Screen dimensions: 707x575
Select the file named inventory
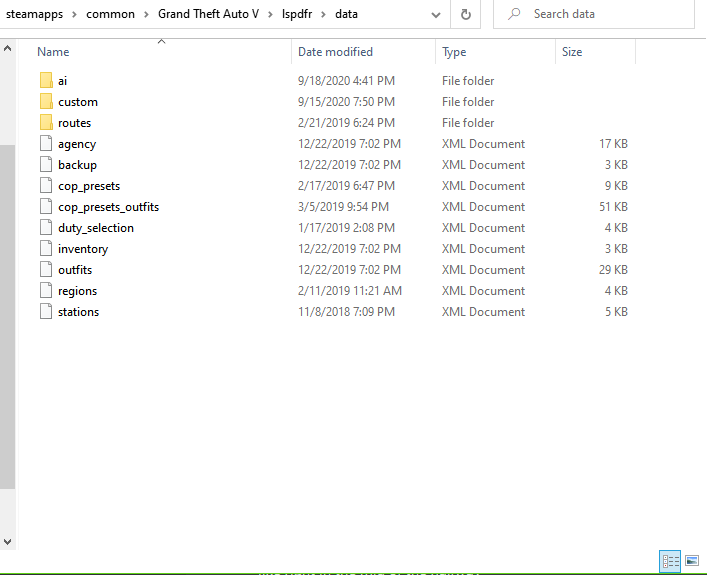[x=83, y=249]
